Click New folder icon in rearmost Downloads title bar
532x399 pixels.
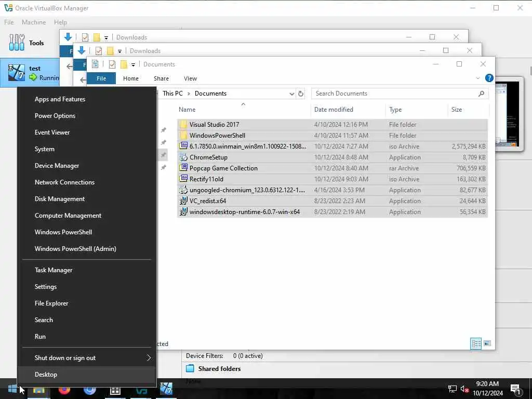pos(97,37)
